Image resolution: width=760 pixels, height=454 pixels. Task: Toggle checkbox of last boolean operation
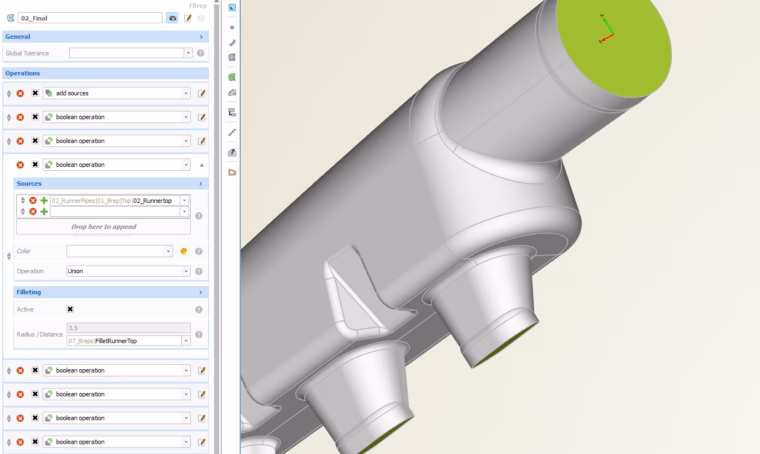pos(35,442)
